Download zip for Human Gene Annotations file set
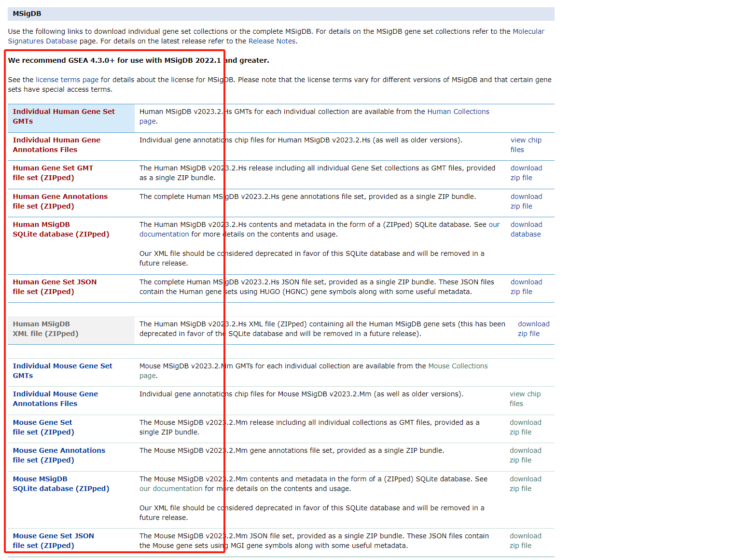The width and height of the screenshot is (737, 560). (527, 201)
